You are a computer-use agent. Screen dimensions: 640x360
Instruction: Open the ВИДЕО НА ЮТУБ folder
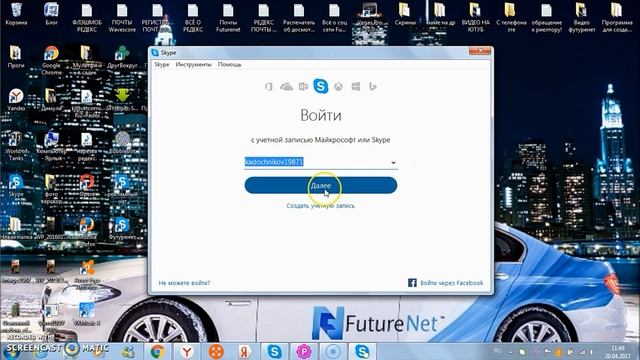(x=476, y=17)
